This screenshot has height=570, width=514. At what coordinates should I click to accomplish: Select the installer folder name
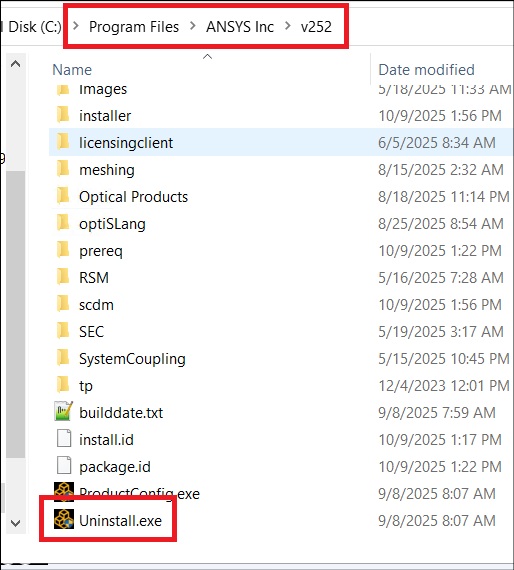[105, 116]
